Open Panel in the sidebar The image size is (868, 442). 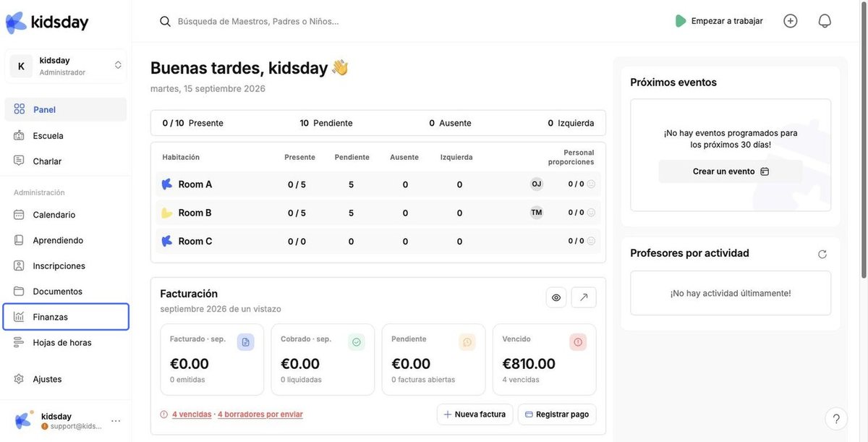coord(66,109)
